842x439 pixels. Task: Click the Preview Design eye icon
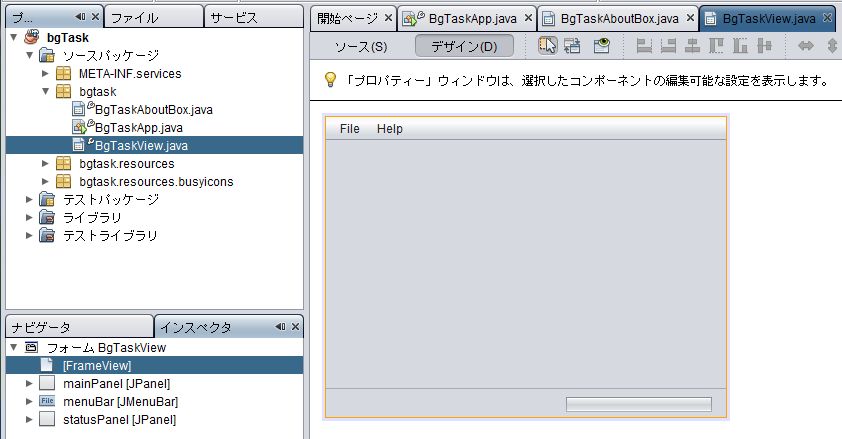[601, 46]
